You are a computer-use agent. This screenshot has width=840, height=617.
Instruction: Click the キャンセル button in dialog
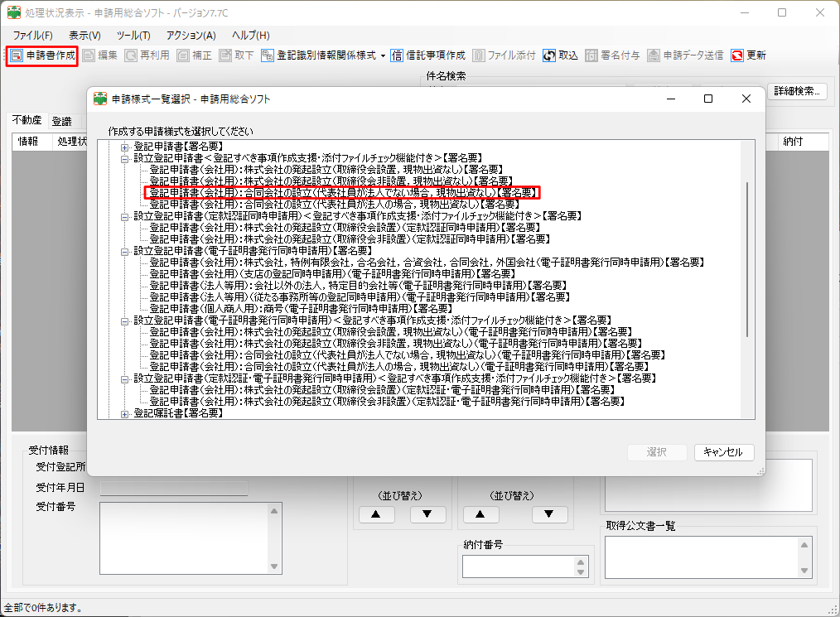[x=723, y=452]
